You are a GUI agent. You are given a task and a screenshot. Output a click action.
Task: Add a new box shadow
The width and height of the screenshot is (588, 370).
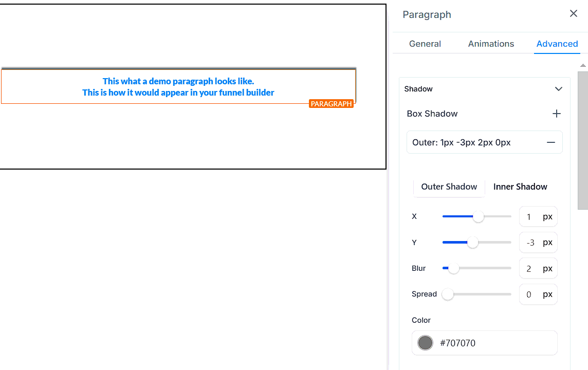(x=556, y=114)
